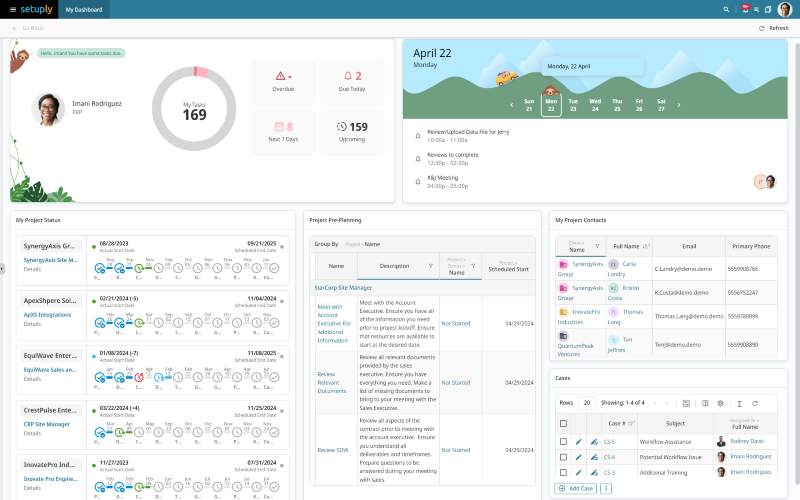Click the My Tasks 169 progress ring

194,108
